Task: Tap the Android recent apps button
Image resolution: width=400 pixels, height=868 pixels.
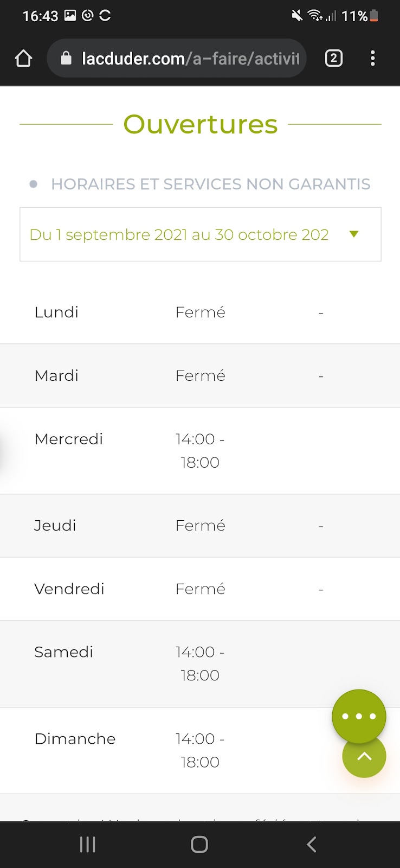Action: [88, 844]
